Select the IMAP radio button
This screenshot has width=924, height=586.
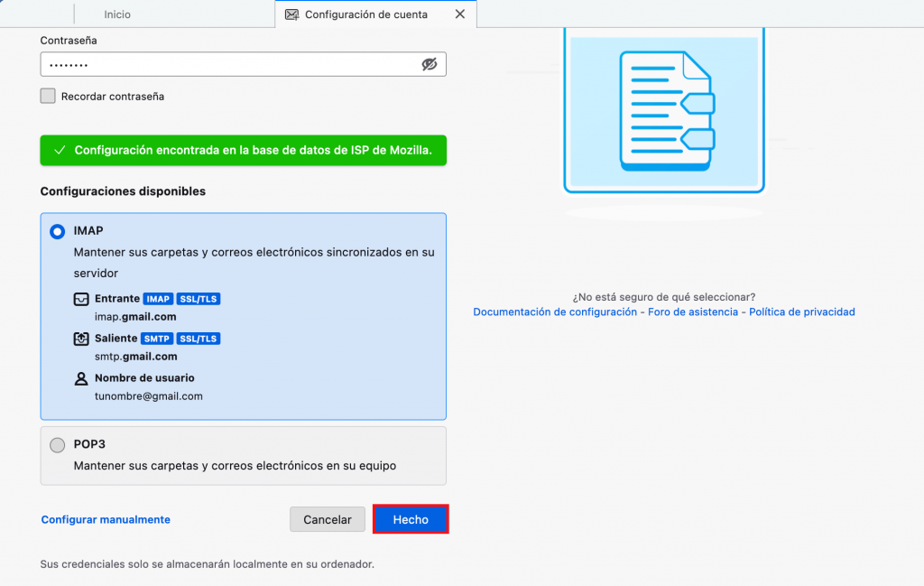[58, 231]
